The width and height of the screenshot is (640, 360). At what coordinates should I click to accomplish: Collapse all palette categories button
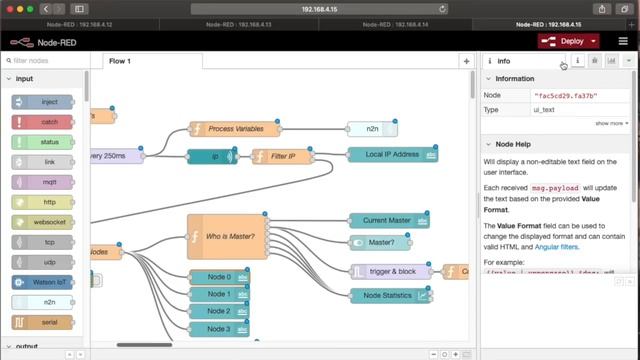tap(70, 355)
